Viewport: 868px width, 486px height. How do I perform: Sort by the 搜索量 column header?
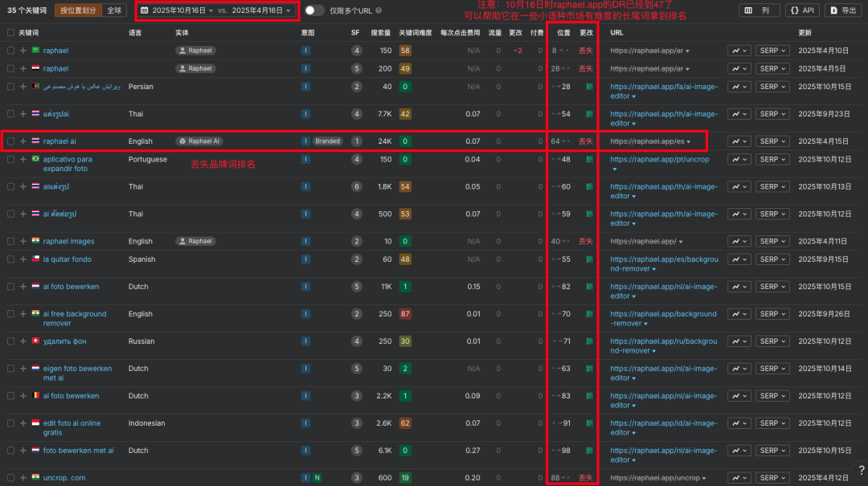(x=380, y=33)
